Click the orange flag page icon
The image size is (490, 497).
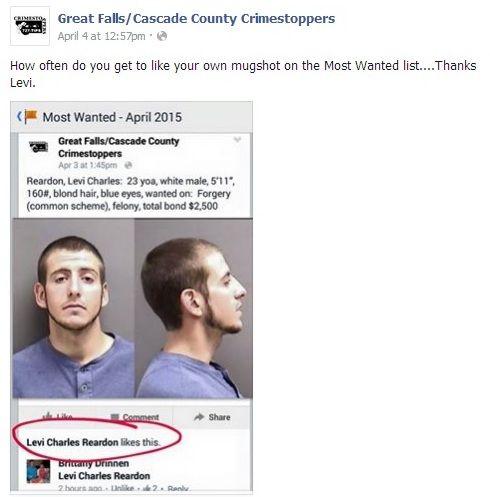(x=31, y=117)
